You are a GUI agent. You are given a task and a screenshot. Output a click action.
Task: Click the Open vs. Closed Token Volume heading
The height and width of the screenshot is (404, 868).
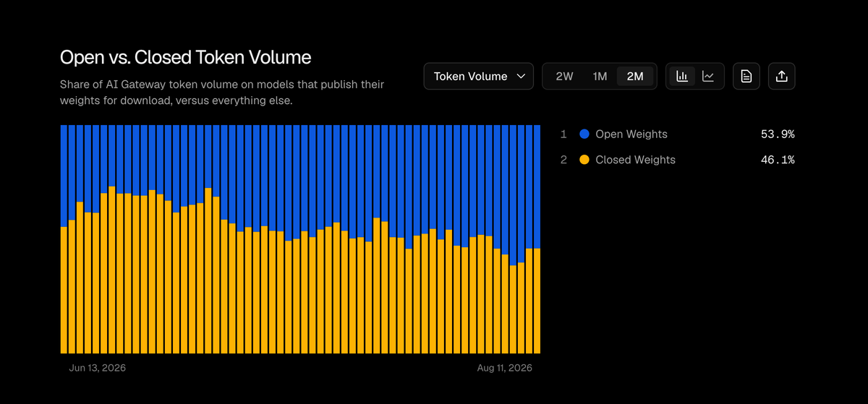pyautogui.click(x=186, y=57)
